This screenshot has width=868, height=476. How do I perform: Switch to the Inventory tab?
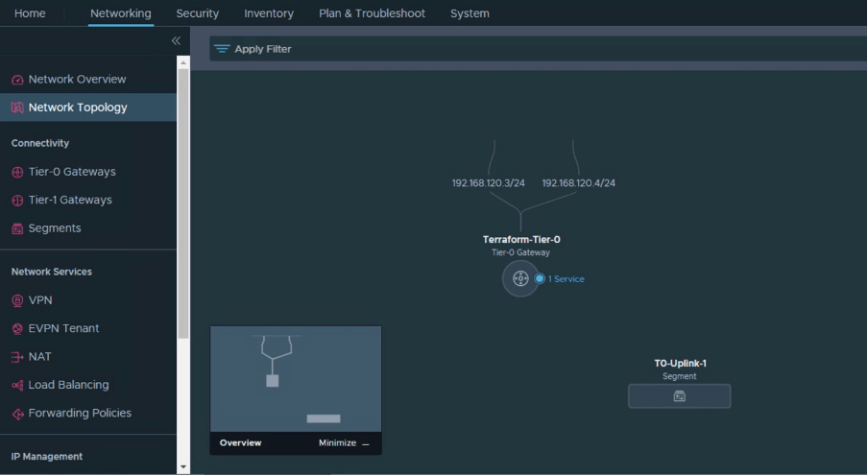[x=269, y=13]
